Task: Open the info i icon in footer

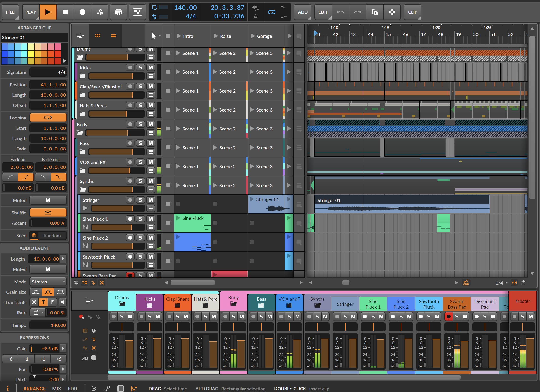Action: tap(8, 388)
